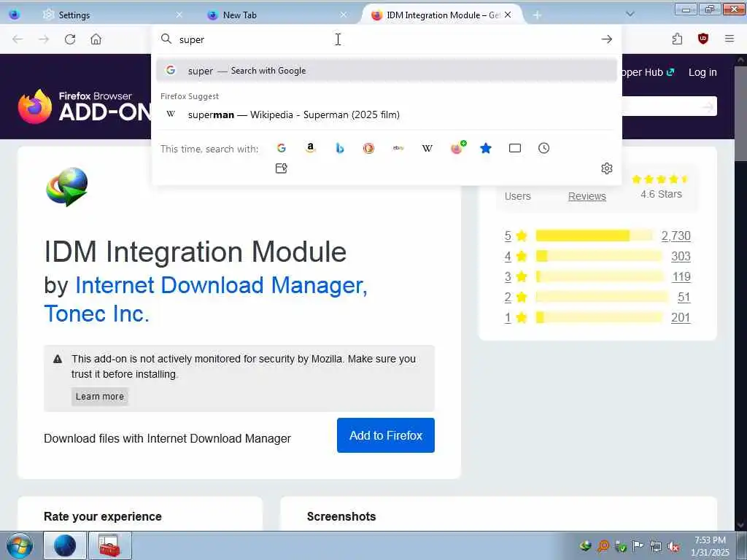
Task: Reload the page with the refresh icon
Action: [70, 39]
